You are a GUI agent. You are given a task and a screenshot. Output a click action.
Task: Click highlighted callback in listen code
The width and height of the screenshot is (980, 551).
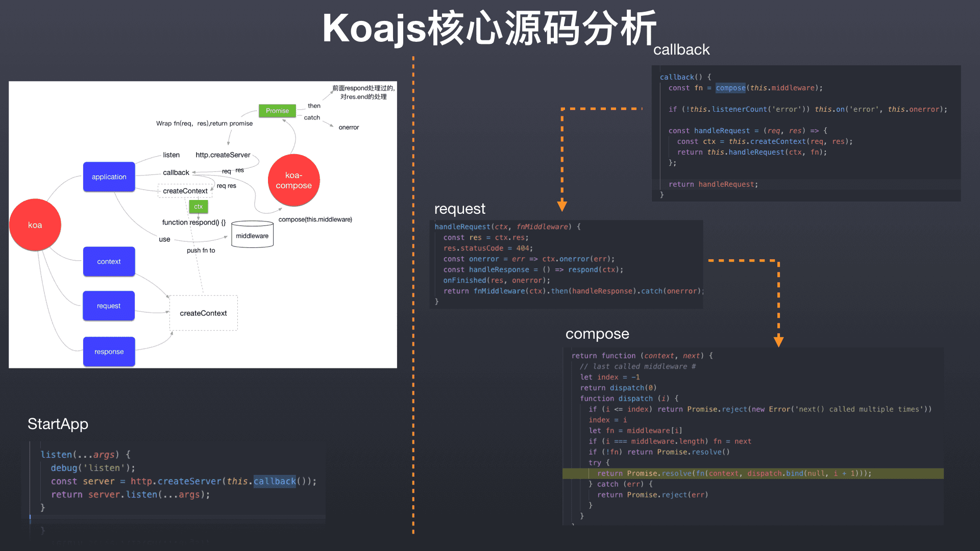[275, 481]
